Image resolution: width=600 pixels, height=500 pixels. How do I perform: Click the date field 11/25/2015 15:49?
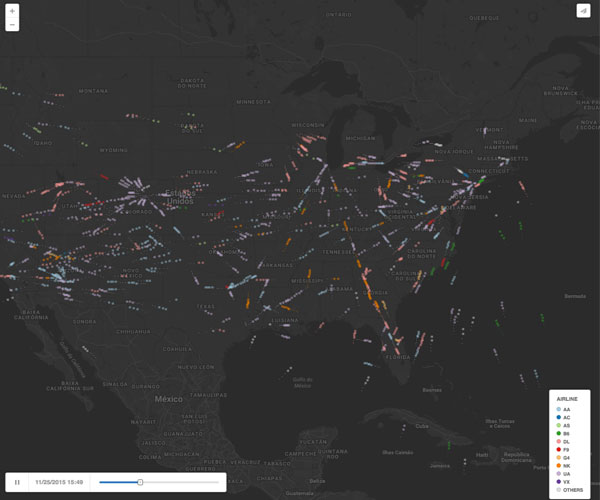(x=59, y=482)
